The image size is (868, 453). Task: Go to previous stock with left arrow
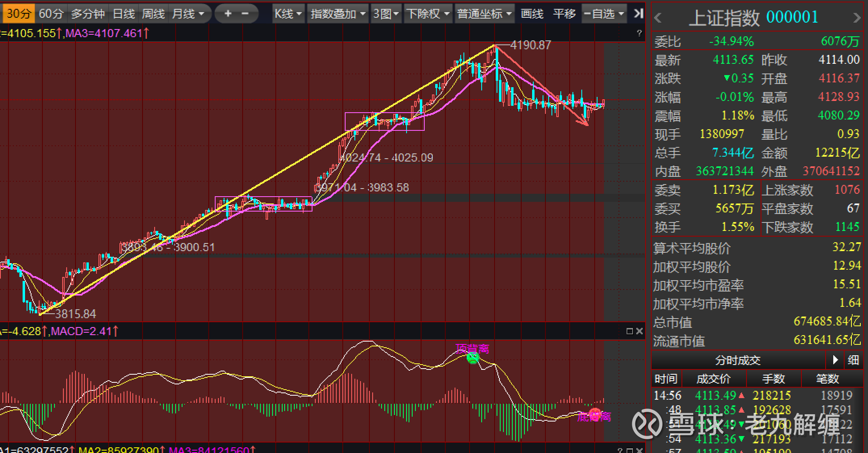pos(658,18)
